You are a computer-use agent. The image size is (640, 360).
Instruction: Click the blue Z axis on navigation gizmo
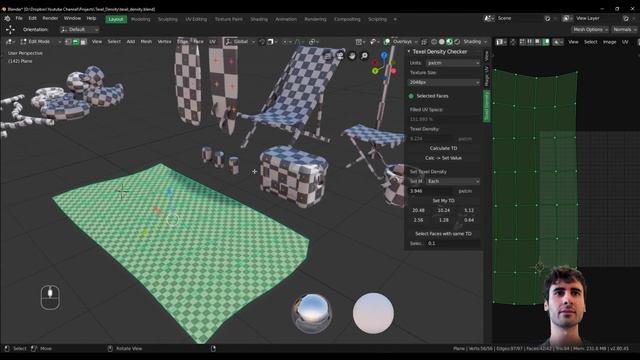(384, 55)
